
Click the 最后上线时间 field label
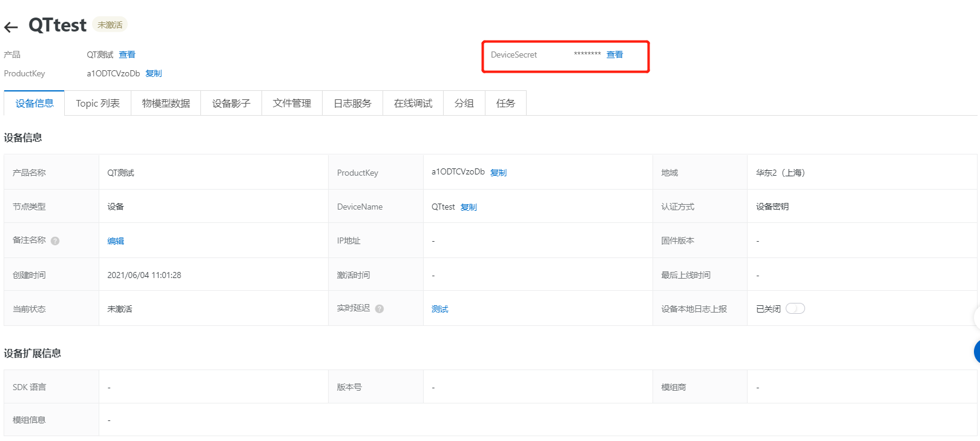[686, 275]
